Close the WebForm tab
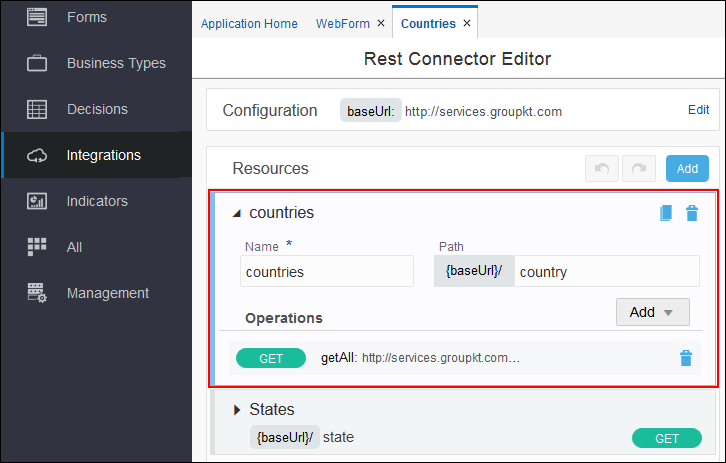Image resolution: width=726 pixels, height=463 pixels. coord(381,23)
